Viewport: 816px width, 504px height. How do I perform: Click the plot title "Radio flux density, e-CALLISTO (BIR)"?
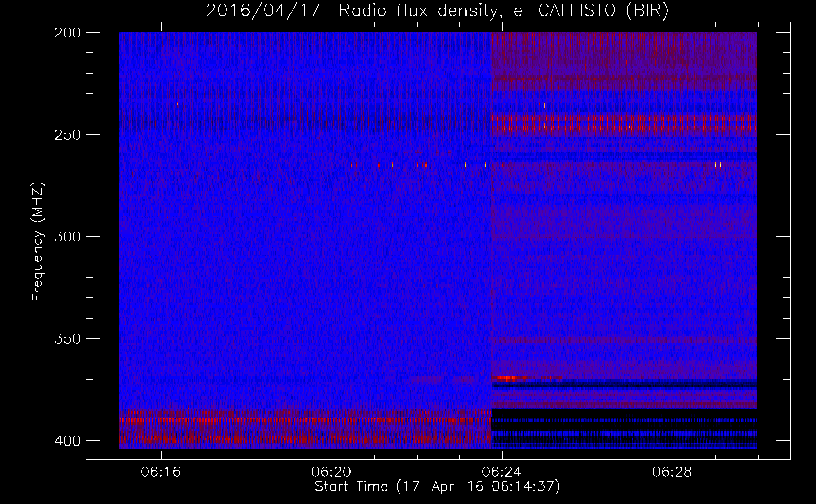504,10
